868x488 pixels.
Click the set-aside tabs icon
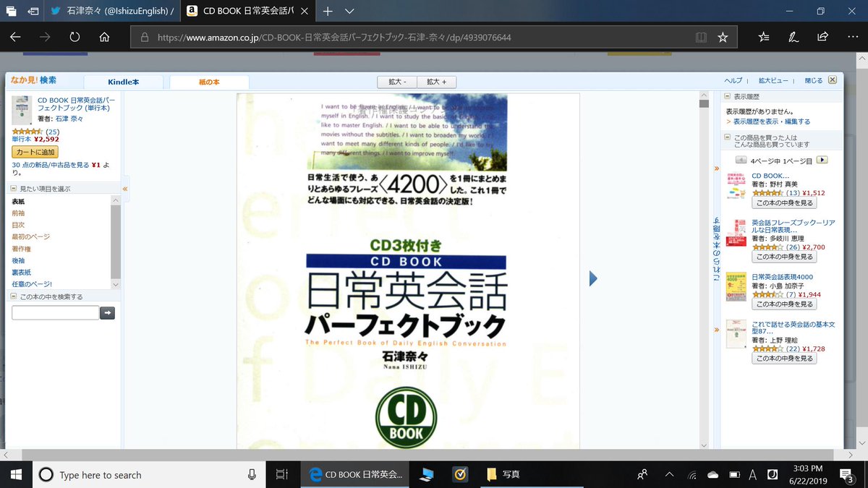tap(11, 12)
